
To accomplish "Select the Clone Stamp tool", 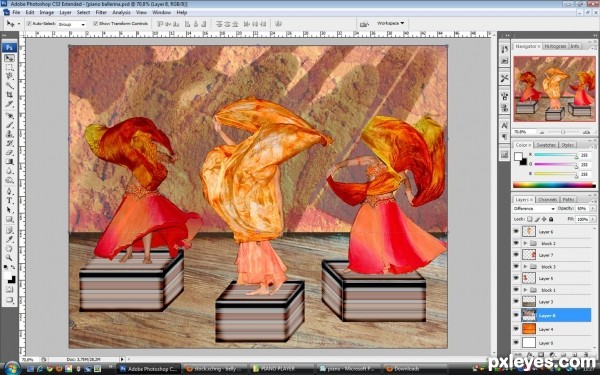I will (x=10, y=134).
